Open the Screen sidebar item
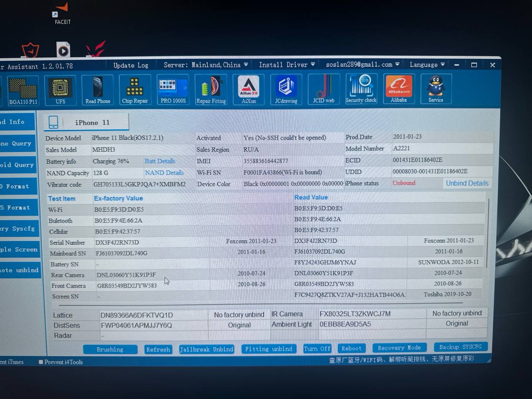532x399 pixels. point(20,249)
